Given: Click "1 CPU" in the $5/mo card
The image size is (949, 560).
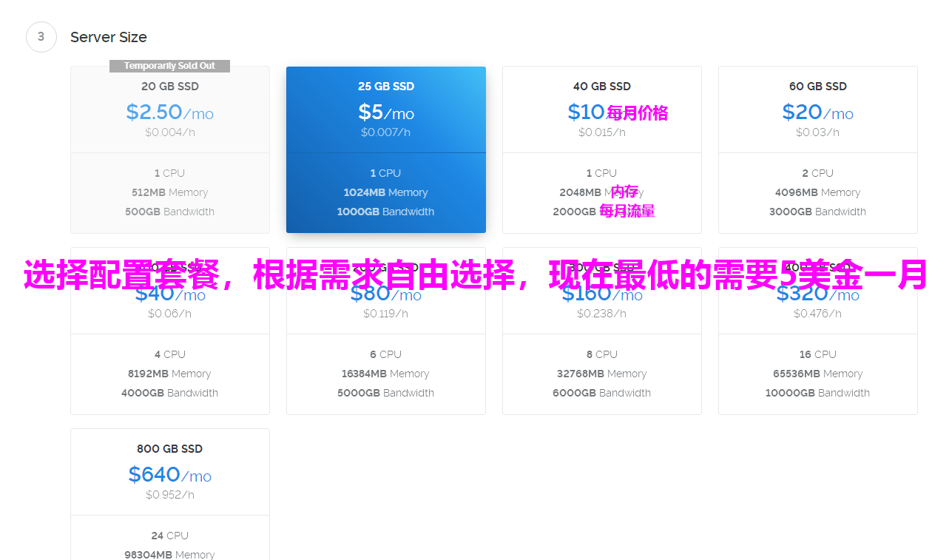Looking at the screenshot, I should tap(386, 173).
